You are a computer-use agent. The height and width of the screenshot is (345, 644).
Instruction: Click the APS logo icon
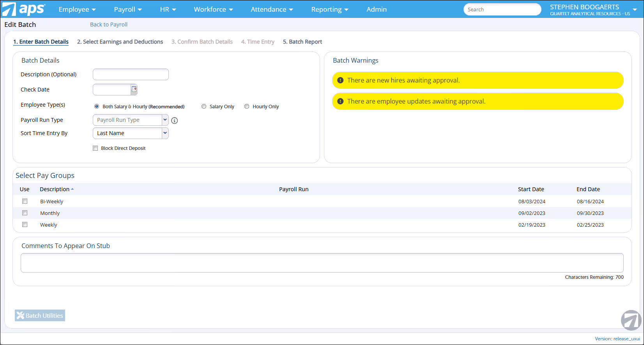pos(23,9)
